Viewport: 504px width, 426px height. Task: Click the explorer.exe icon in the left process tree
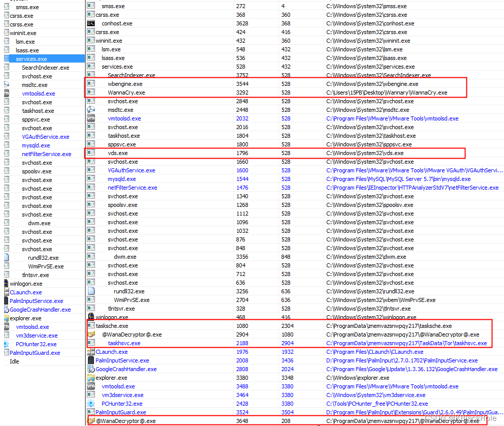[7, 318]
